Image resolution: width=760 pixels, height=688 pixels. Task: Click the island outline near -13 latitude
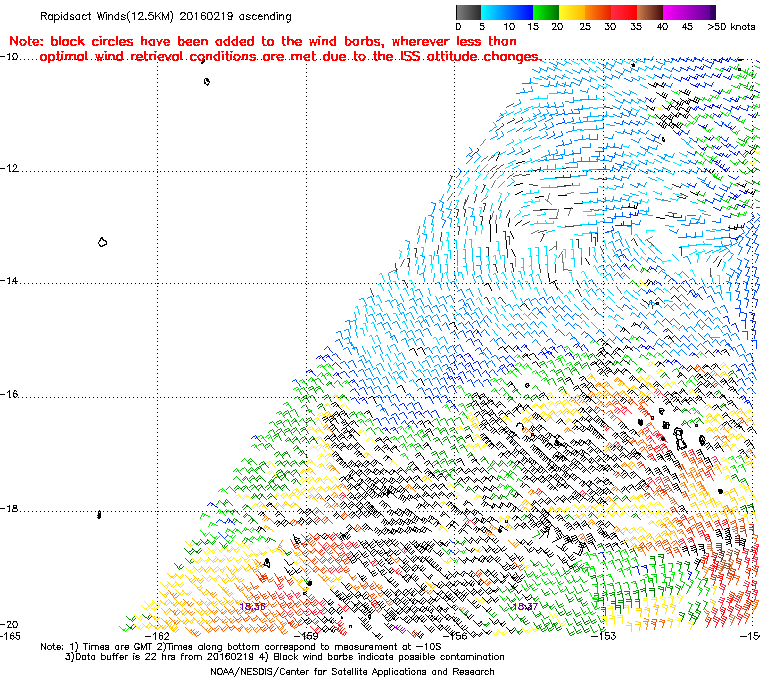coord(102,242)
